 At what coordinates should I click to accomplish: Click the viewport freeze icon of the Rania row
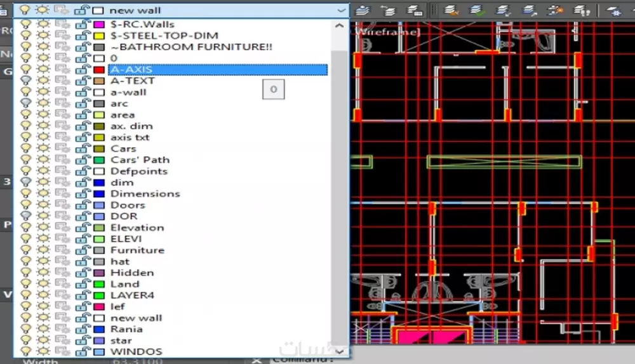coord(62,329)
